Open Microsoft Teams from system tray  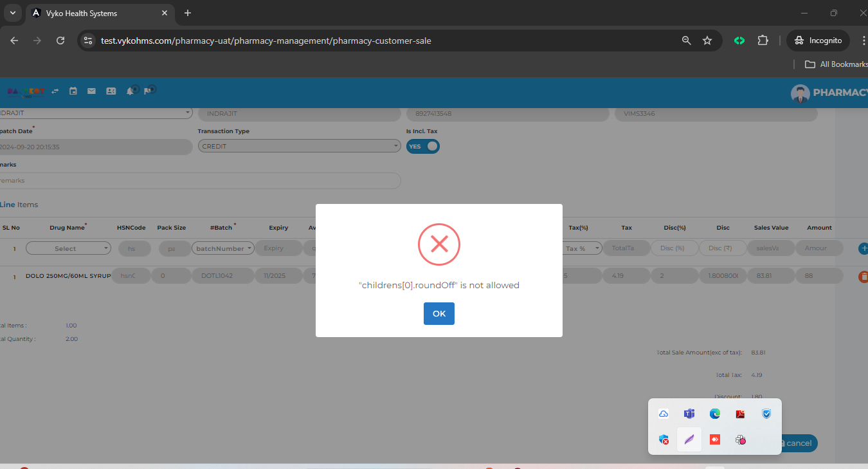pos(689,414)
